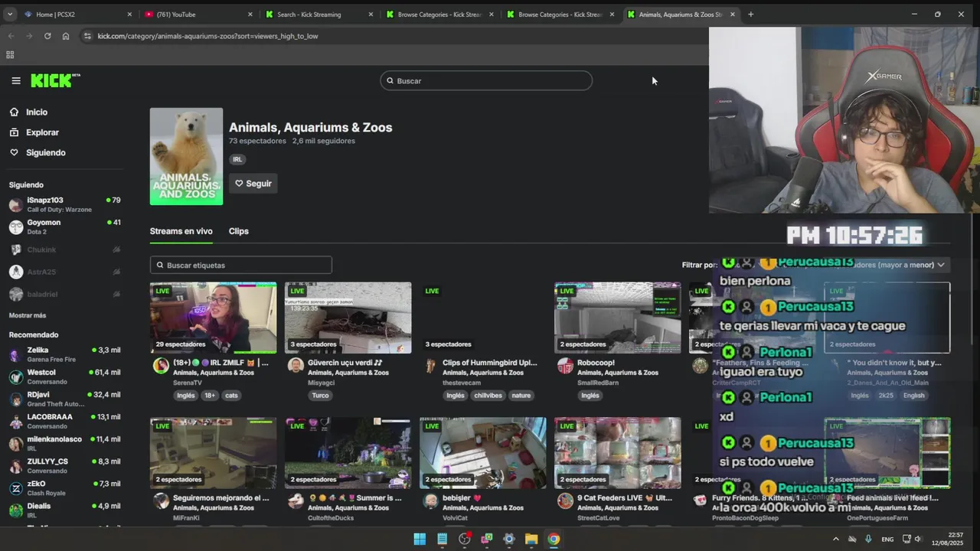
Task: Open Streams en vivo tab
Action: point(181,231)
